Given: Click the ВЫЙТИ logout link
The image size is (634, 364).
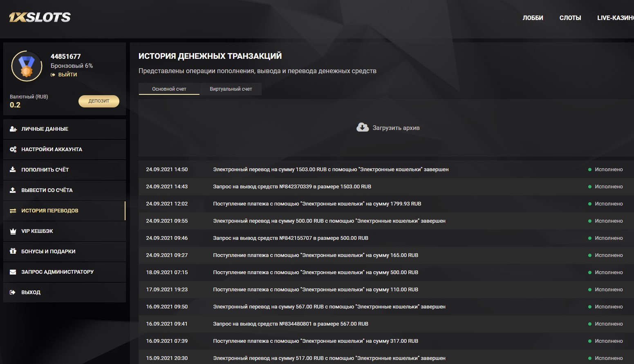Looking at the screenshot, I should [67, 75].
